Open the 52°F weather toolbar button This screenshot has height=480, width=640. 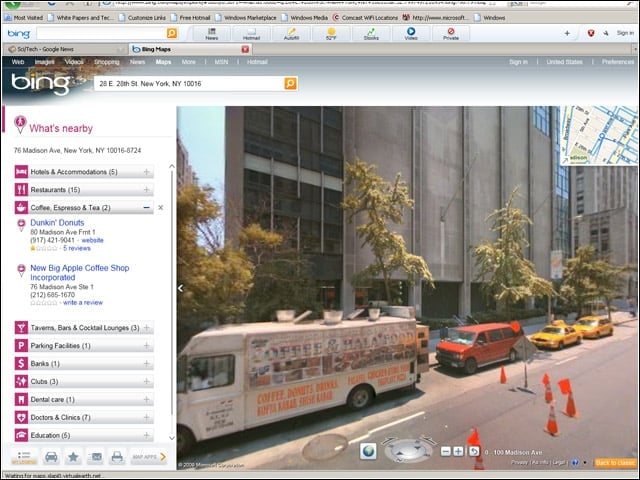click(x=331, y=34)
